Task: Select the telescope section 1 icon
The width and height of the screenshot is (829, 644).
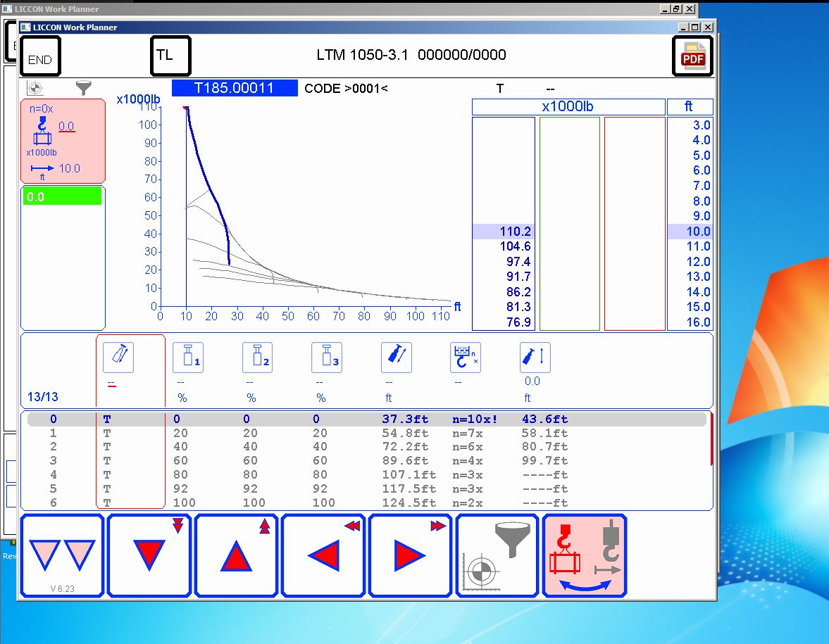Action: coord(187,358)
